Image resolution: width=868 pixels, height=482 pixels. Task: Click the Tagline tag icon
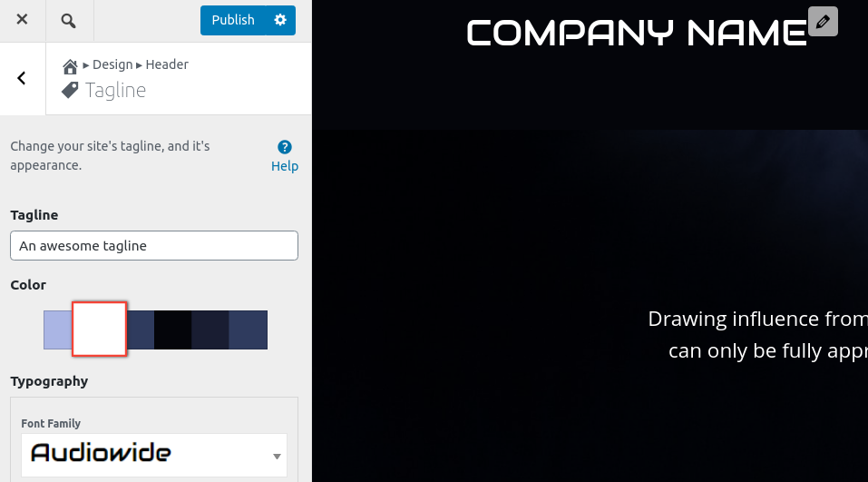coord(70,90)
